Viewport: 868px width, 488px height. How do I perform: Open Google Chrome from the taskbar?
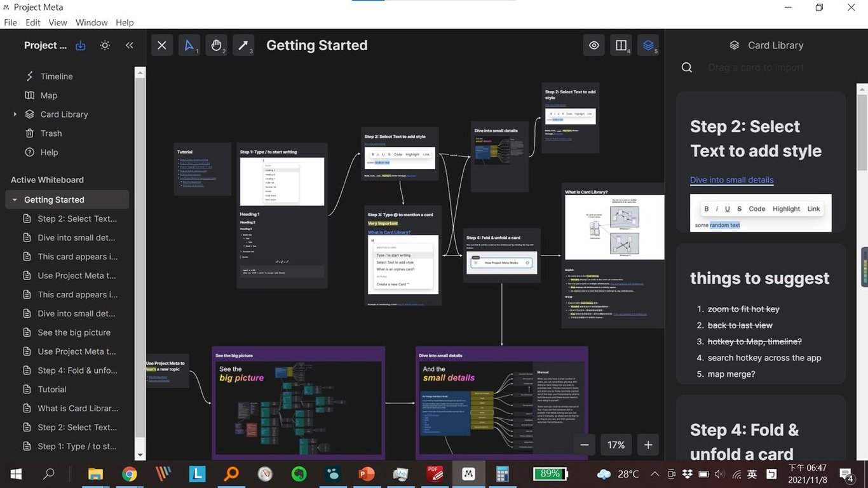130,474
